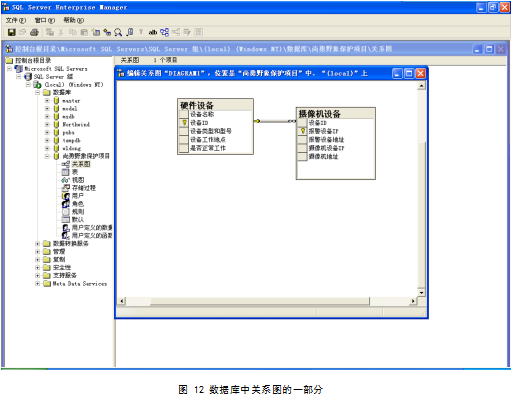Click the relationship line between the tables

pyautogui.click(x=275, y=121)
